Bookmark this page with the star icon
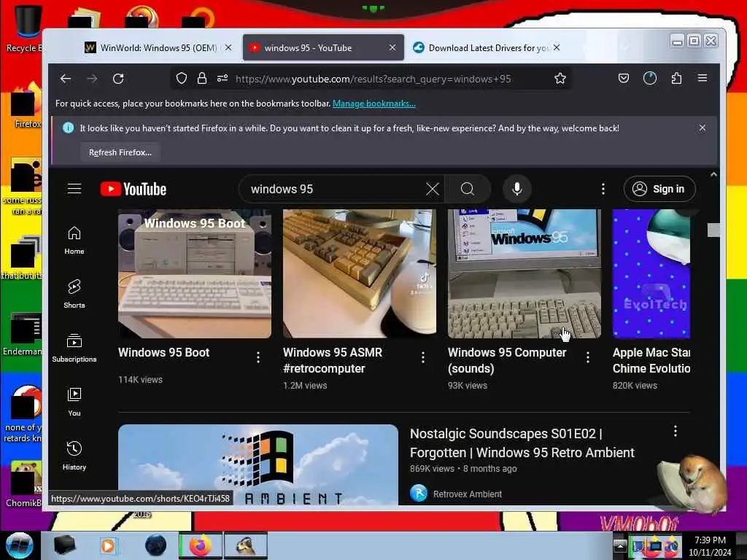The image size is (747, 560). click(x=560, y=79)
